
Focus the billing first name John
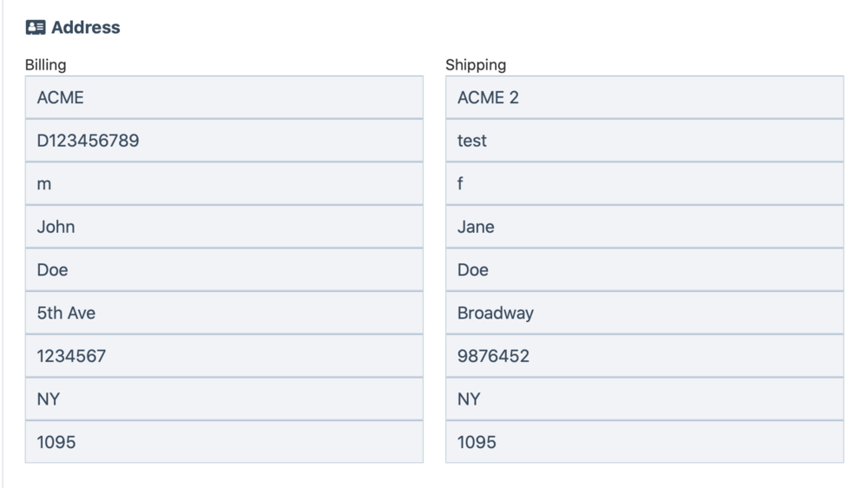click(224, 227)
